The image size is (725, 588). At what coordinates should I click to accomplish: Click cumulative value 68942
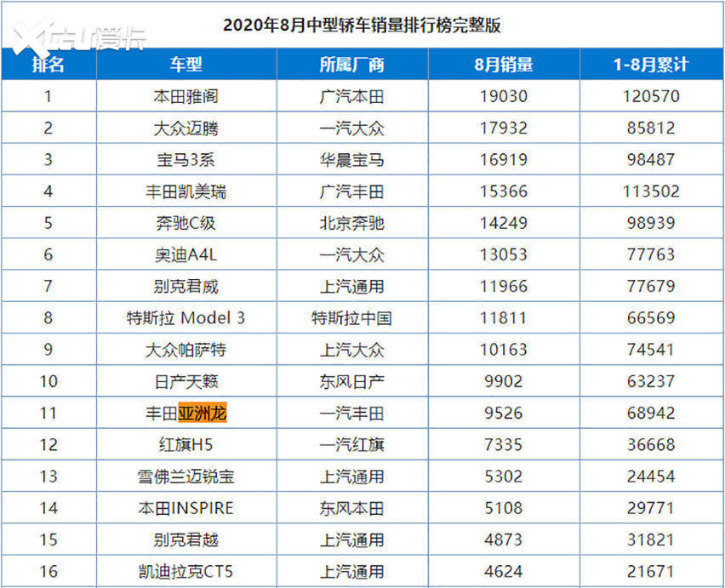coord(651,413)
